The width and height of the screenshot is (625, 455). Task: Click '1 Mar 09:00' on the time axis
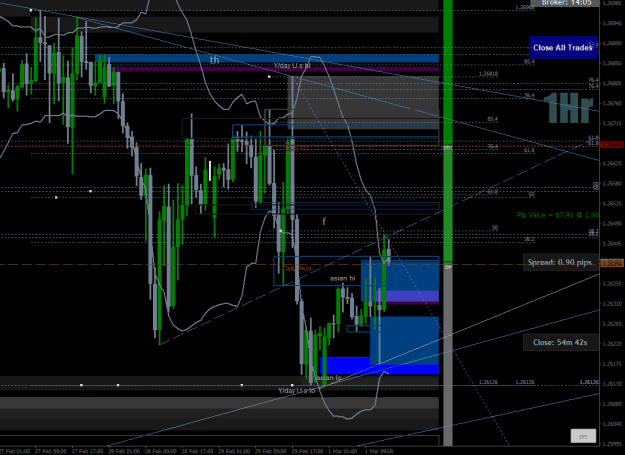point(379,451)
